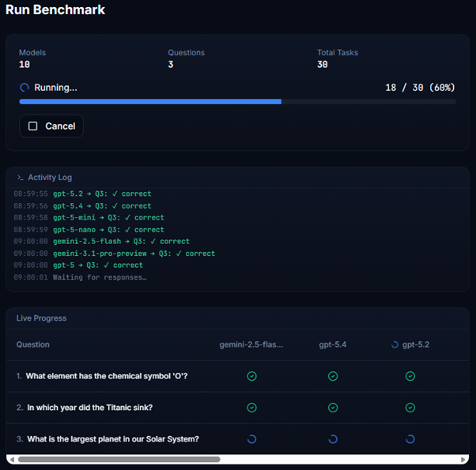The width and height of the screenshot is (476, 470).
Task: Click log entry 'gpt-5-nano → Q3: correct'
Action: coord(108,230)
